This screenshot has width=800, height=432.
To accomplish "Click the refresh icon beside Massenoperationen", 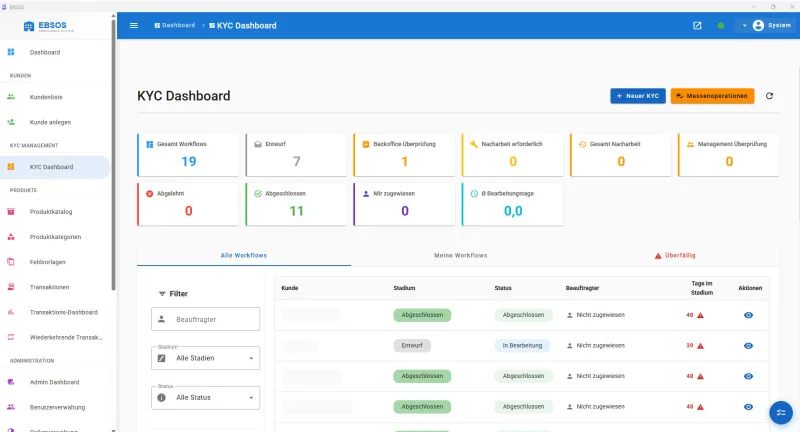I will point(769,96).
